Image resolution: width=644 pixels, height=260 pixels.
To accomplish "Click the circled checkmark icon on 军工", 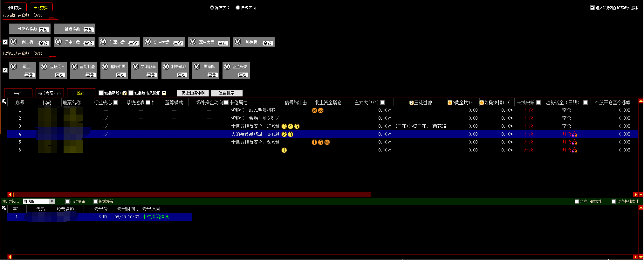I will 14,67.
